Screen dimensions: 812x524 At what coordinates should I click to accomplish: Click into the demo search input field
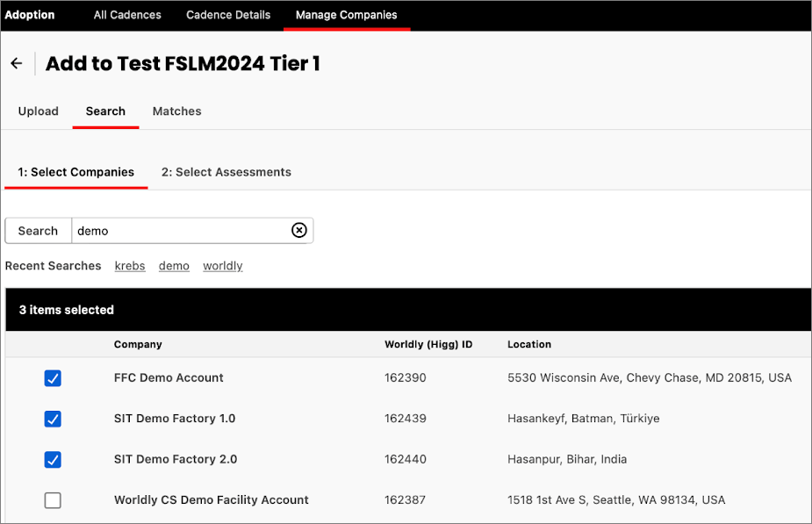click(180, 231)
